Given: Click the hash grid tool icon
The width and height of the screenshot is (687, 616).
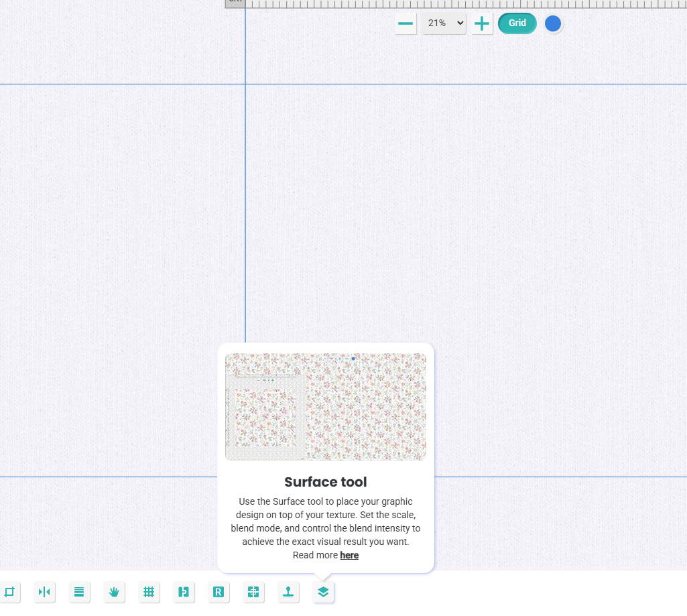Looking at the screenshot, I should point(149,592).
